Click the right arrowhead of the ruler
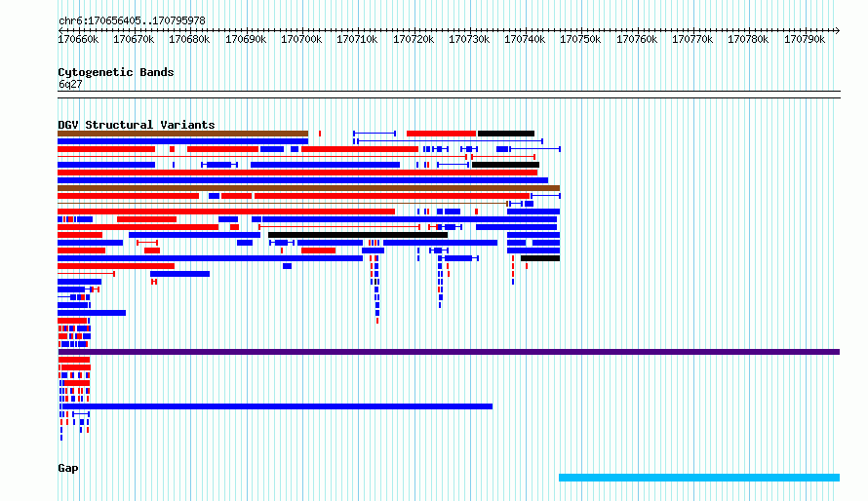The height and width of the screenshot is (501, 868). 838,30
